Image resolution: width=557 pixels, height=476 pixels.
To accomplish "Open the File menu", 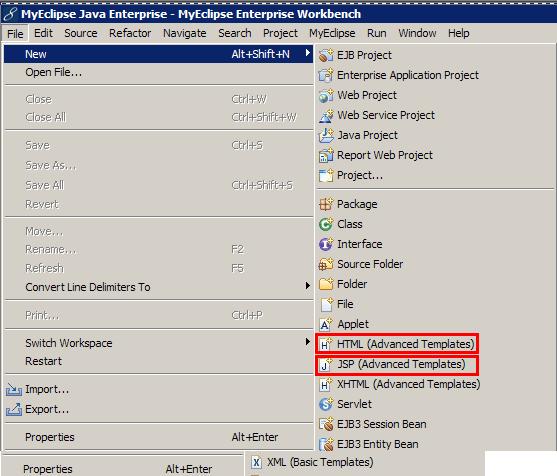I will click(15, 34).
